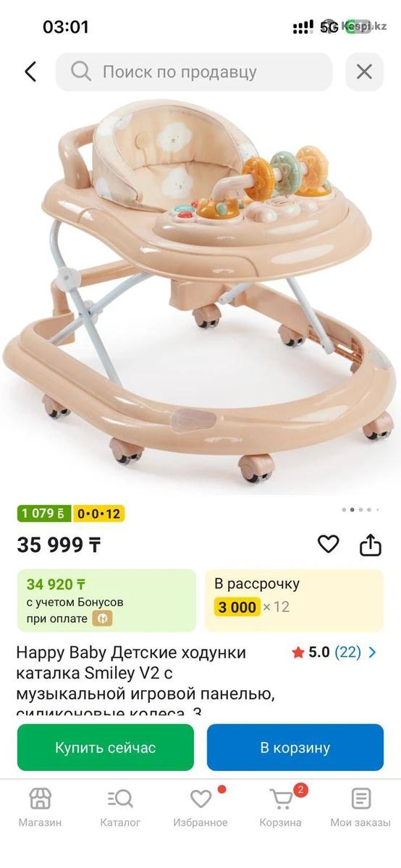Expand reviews with the chevron after (22)
Viewport: 401px width, 868px height.
pos(373,652)
